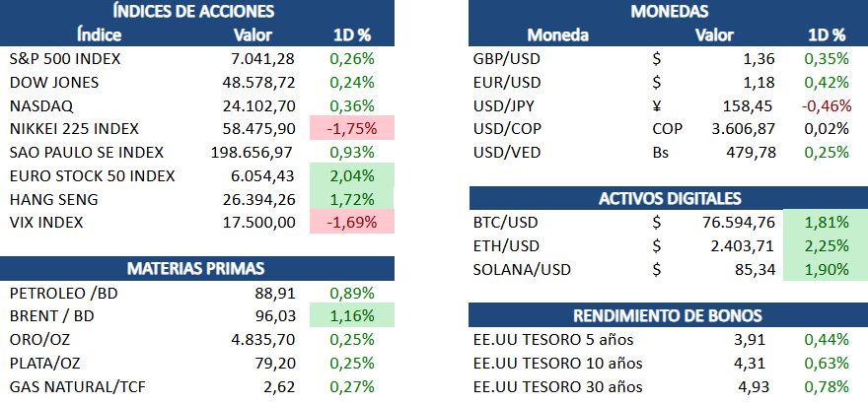Click the RENDIMIENTO DE BONOS header
This screenshot has width=868, height=404.
[668, 315]
